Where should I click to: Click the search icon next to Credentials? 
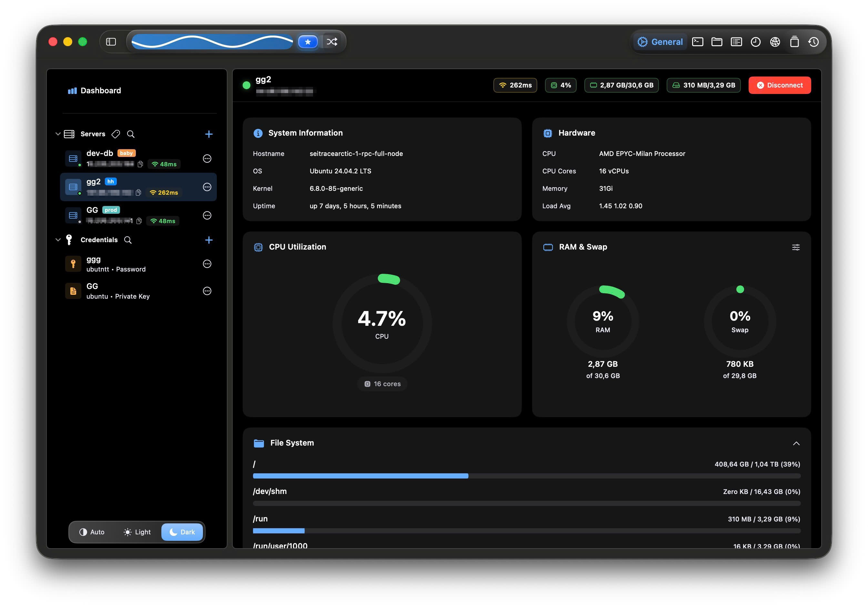[128, 240]
